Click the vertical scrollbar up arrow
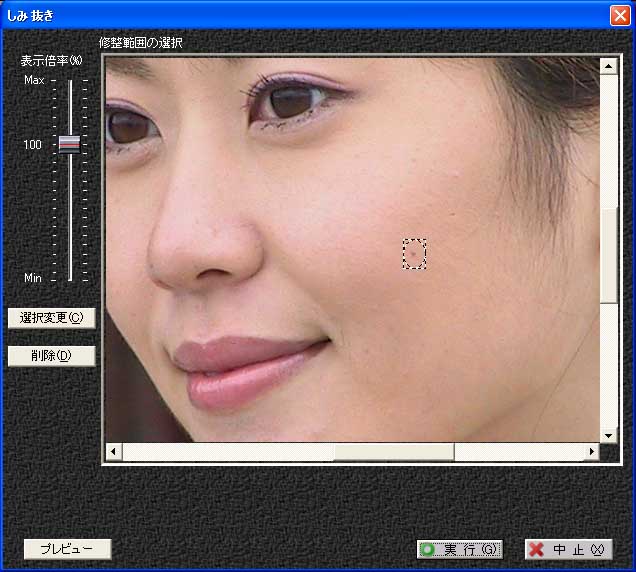 pyautogui.click(x=608, y=66)
